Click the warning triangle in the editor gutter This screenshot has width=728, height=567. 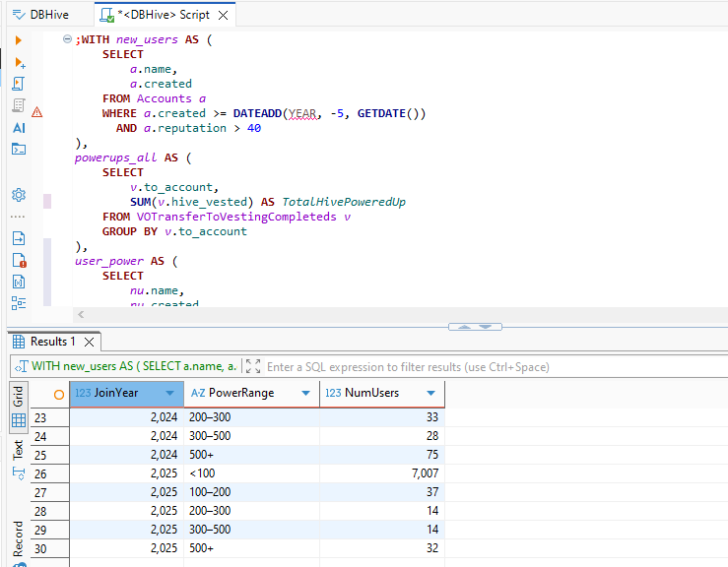[x=37, y=112]
